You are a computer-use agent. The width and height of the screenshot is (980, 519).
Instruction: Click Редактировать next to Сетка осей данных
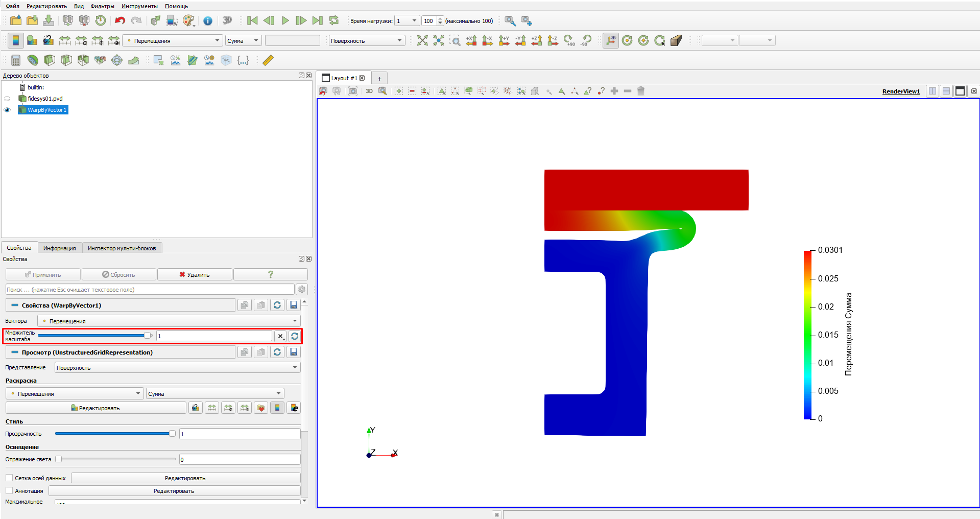[x=185, y=478]
